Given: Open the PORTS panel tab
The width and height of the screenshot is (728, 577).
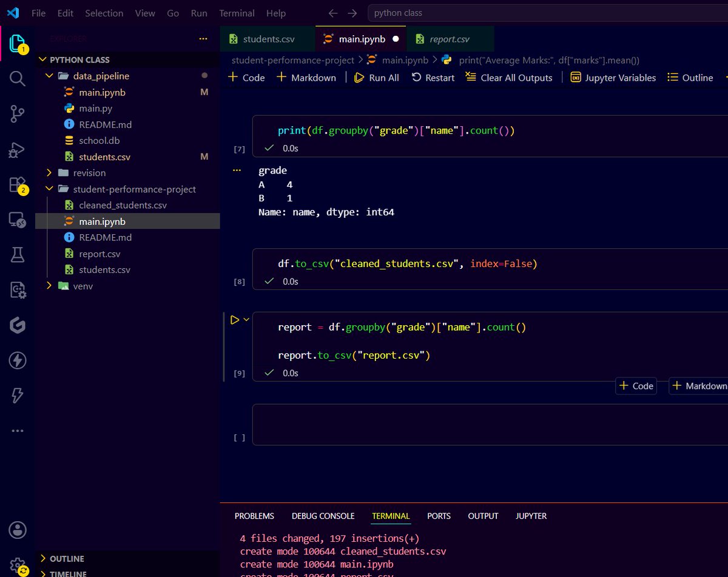Looking at the screenshot, I should click(439, 516).
